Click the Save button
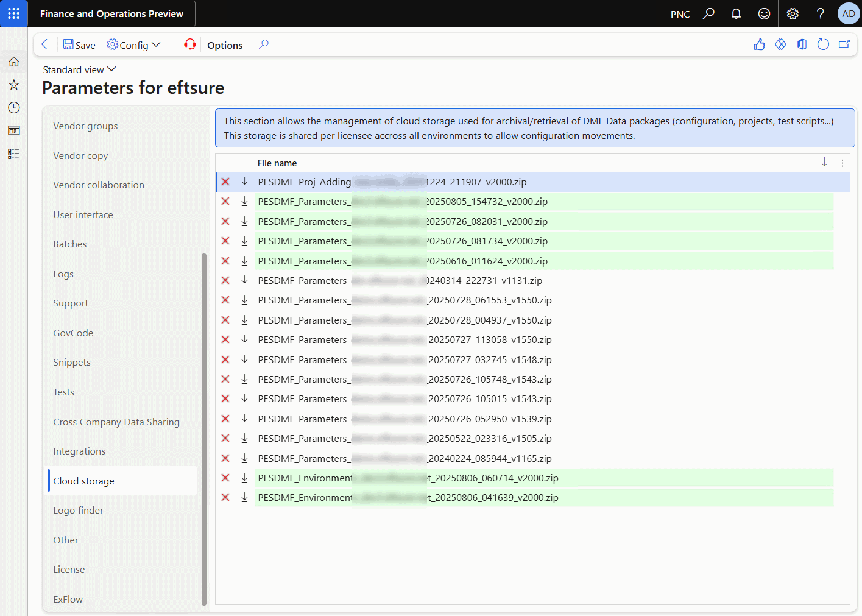The image size is (862, 616). tap(79, 44)
